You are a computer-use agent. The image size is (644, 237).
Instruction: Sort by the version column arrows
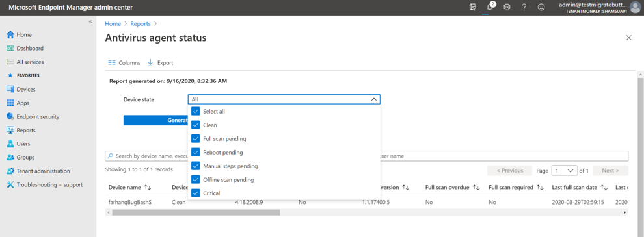click(405, 188)
